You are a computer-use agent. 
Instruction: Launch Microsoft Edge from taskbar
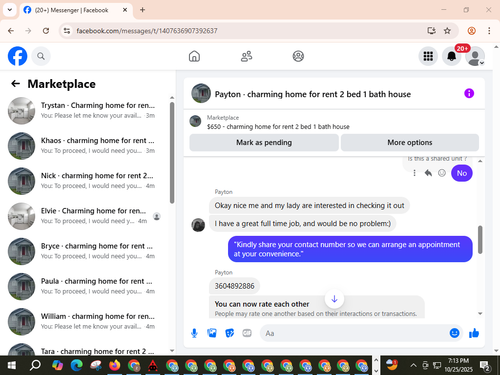pyautogui.click(x=76, y=365)
